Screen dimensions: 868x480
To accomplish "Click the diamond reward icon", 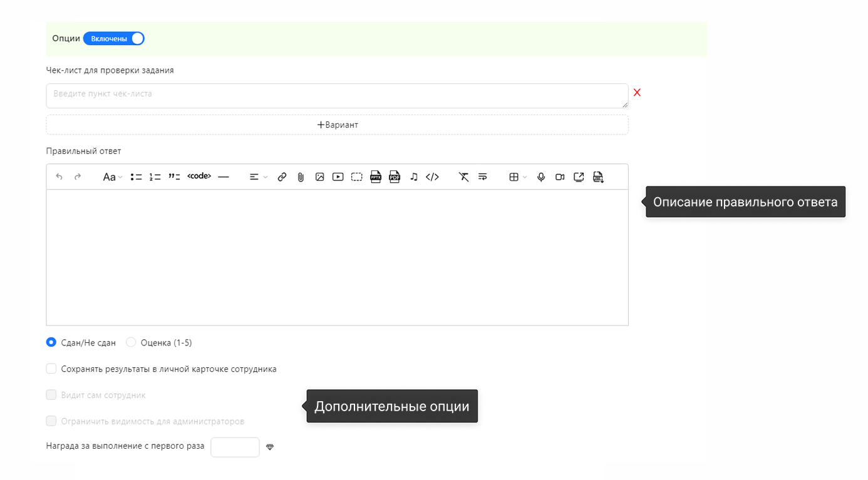I will [x=270, y=447].
